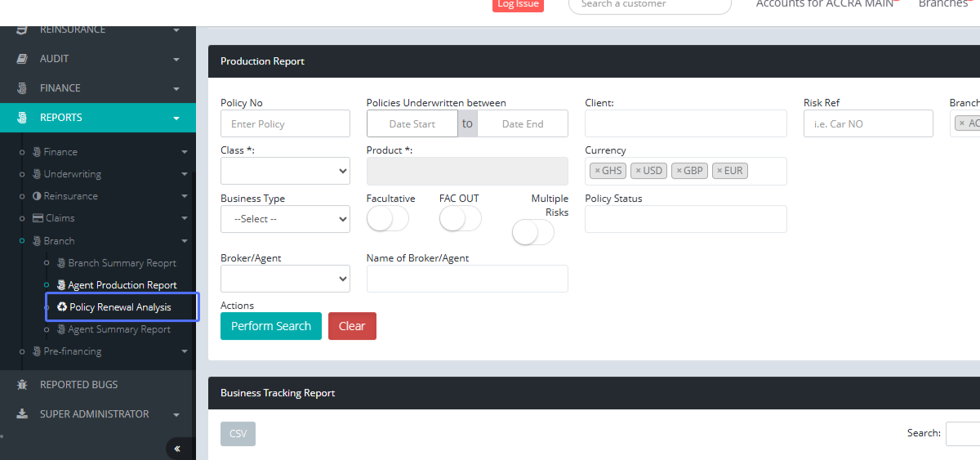Viewport: 980px width, 460px height.
Task: Remove GHS currency tag via x
Action: coord(597,171)
